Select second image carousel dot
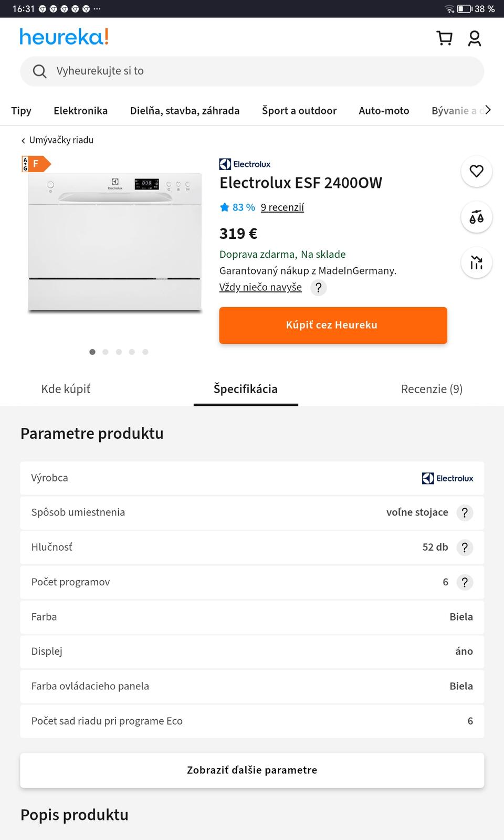The height and width of the screenshot is (840, 504). (x=106, y=352)
